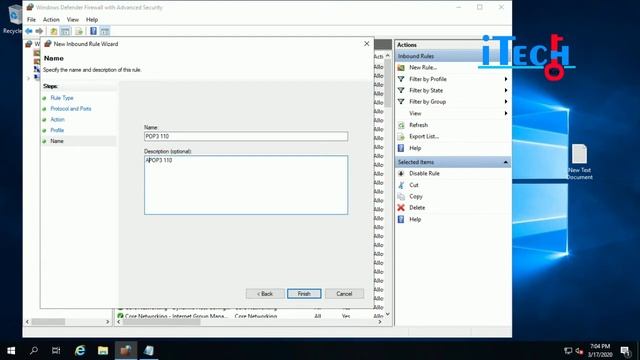Click the Refresh icon in Actions pane
Viewport: 640px width, 360px height.
click(401, 125)
